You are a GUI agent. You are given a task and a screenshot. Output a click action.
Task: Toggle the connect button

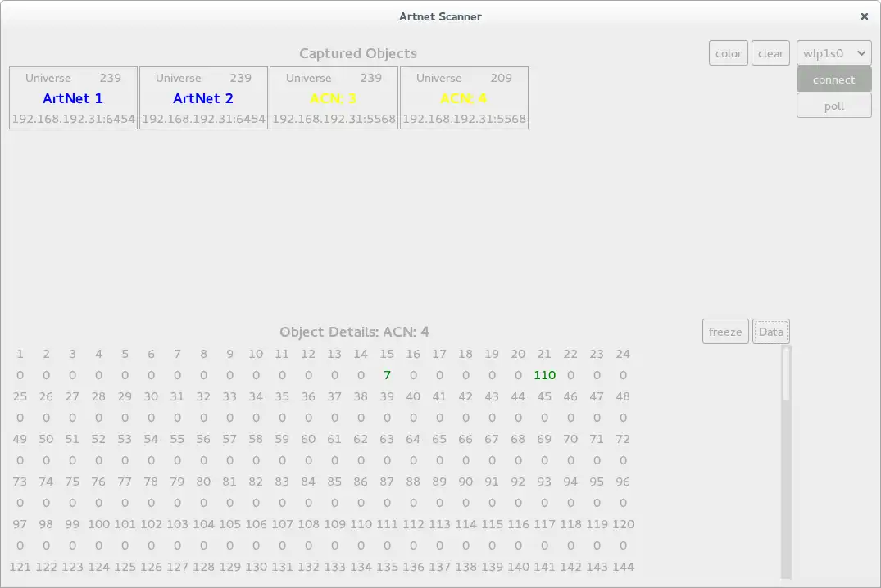[x=833, y=79]
